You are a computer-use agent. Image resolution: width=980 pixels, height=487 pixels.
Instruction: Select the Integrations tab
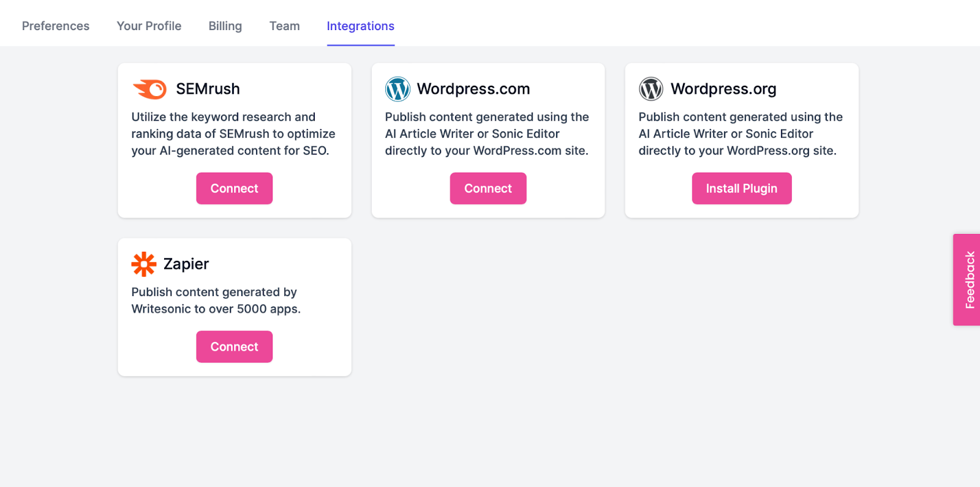tap(361, 26)
